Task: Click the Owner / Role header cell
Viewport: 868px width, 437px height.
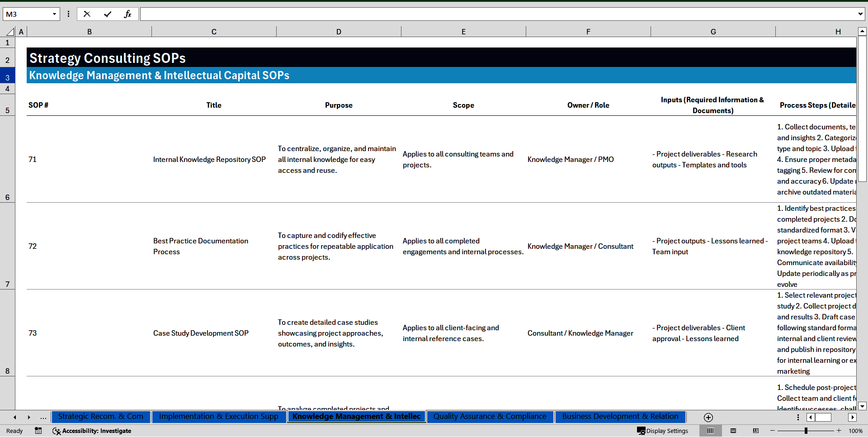Action: point(588,105)
